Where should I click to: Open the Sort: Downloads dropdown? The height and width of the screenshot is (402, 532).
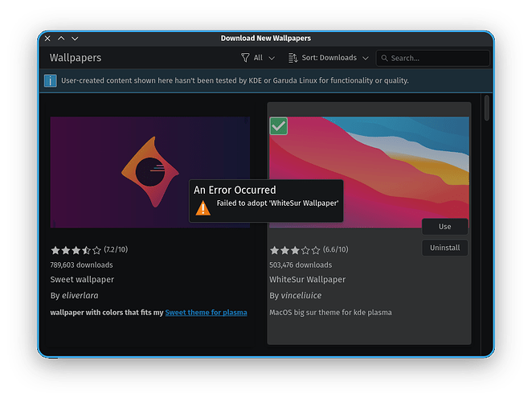pyautogui.click(x=329, y=58)
